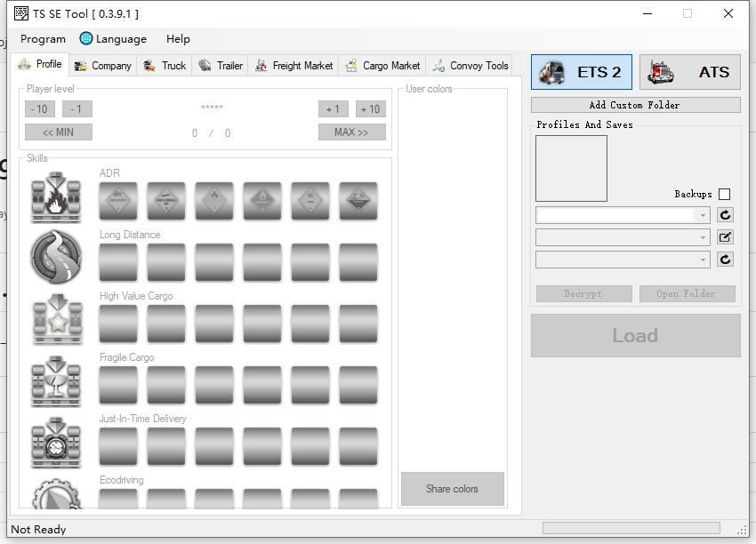Toggle first Long Distance skill level tile
Screen dimensions: 756x544
[x=118, y=262]
